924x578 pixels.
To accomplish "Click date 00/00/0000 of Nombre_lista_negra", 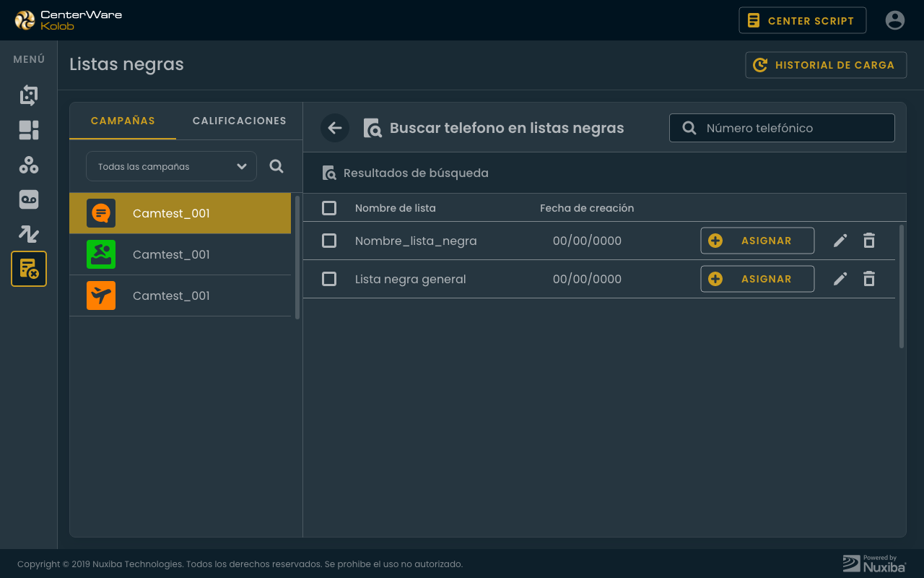I will click(x=587, y=241).
